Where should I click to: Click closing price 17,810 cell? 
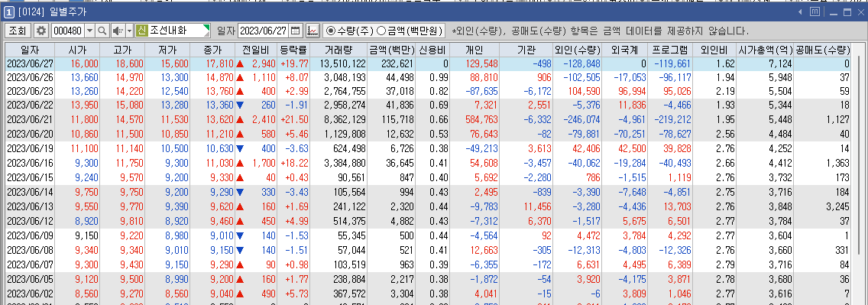click(x=212, y=63)
